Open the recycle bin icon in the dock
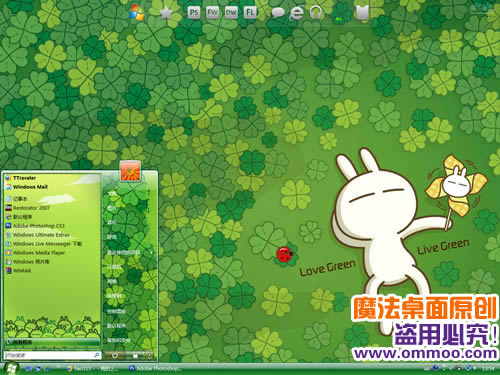Image resolution: width=500 pixels, height=375 pixels. click(x=362, y=13)
